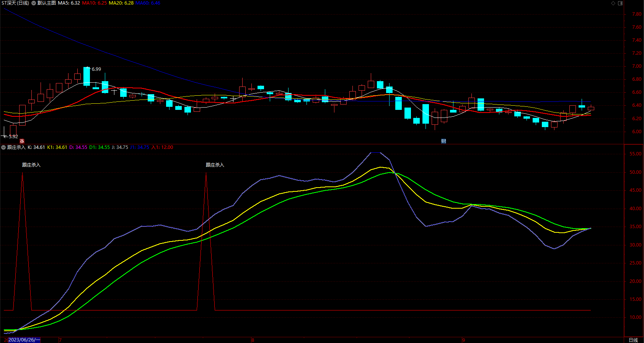The image size is (644, 343).
Task: Click the MA10: 6.25 indicator label
Action: click(x=95, y=3)
